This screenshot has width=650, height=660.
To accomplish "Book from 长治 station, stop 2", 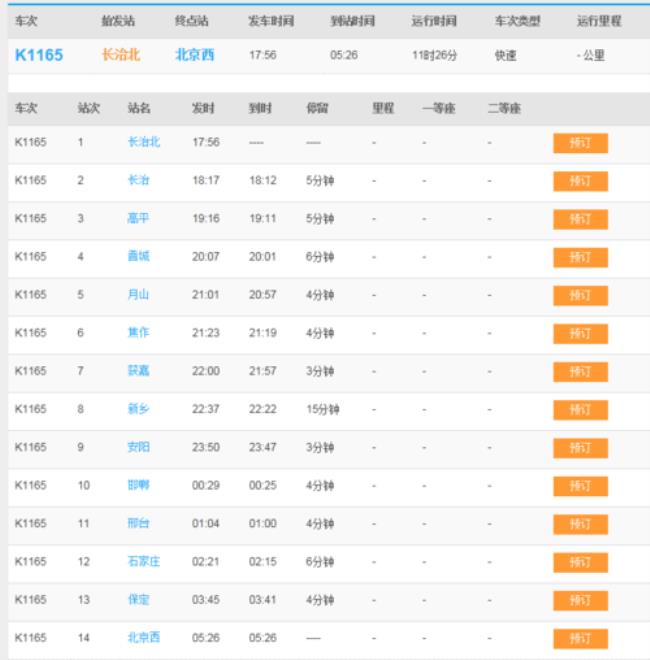I will point(580,181).
